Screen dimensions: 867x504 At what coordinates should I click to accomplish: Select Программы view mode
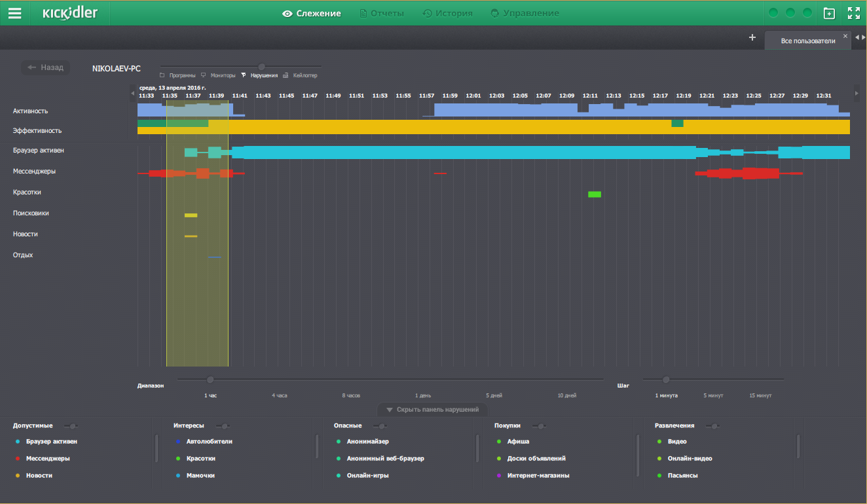point(177,75)
